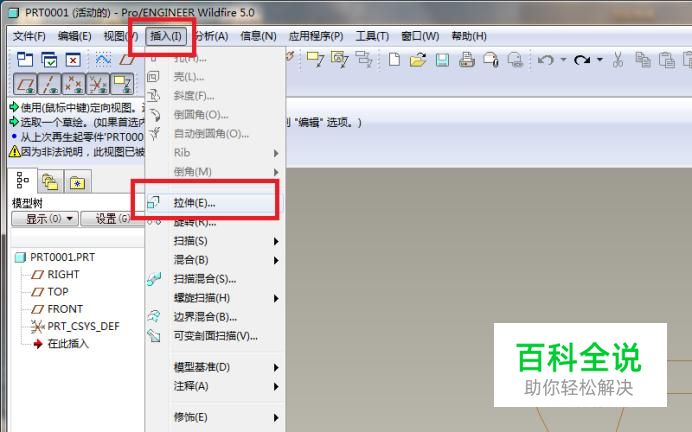The image size is (692, 432).
Task: Click the open folder icon
Action: [417, 59]
